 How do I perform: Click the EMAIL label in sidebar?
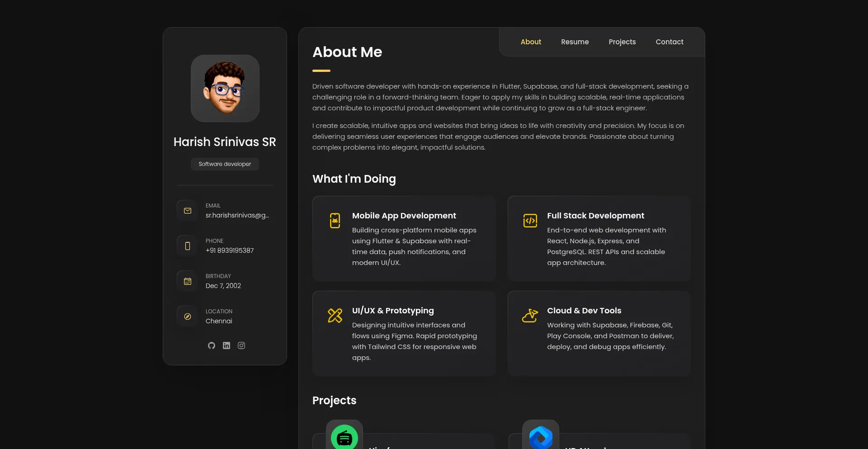coord(213,206)
